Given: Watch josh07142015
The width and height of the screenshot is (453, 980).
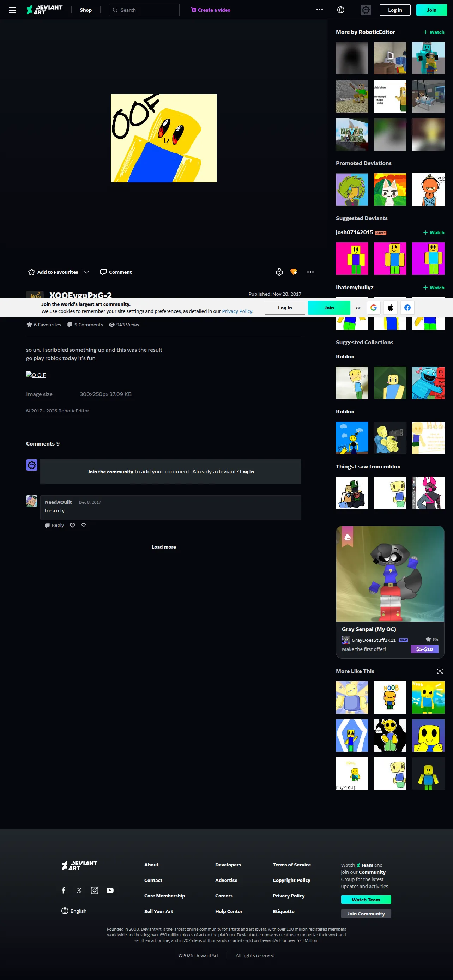Looking at the screenshot, I should click(434, 232).
